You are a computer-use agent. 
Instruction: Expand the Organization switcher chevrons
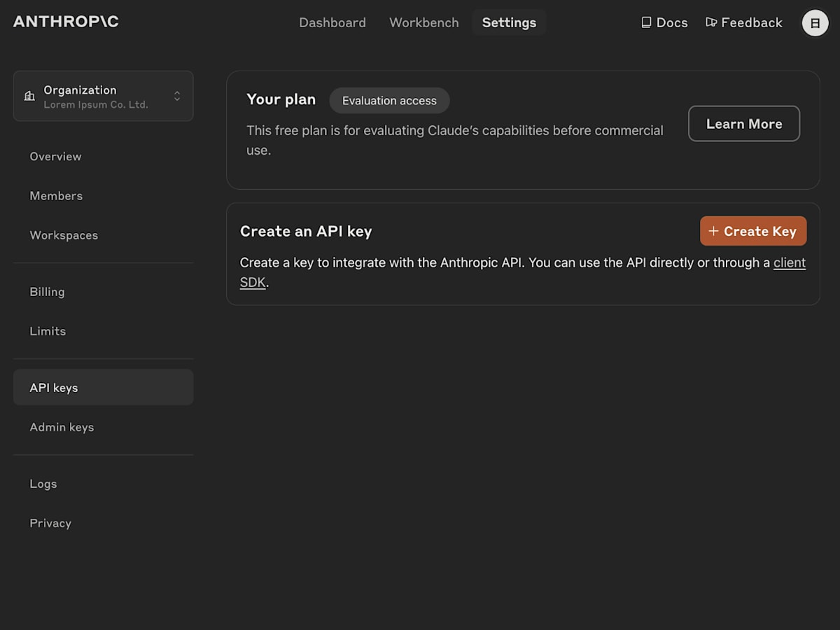[177, 96]
